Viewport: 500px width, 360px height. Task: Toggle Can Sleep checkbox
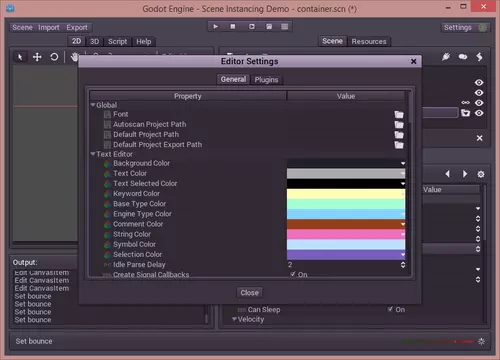click(x=390, y=309)
